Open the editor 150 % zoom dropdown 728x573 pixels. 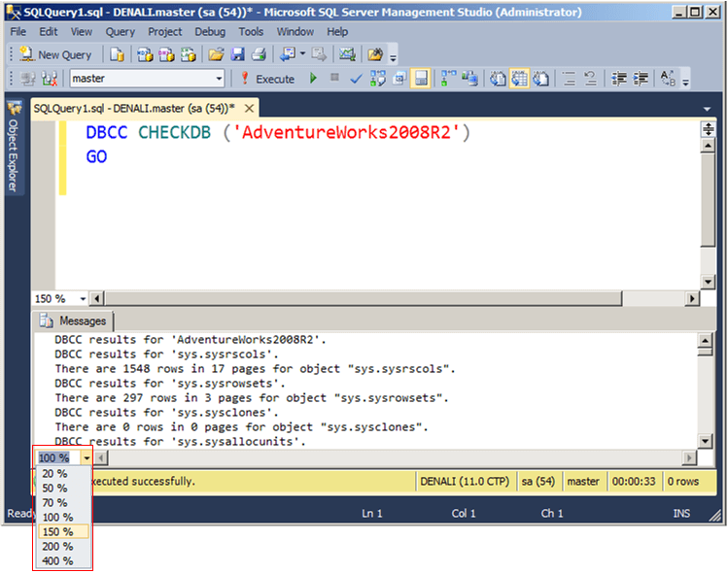tap(84, 299)
